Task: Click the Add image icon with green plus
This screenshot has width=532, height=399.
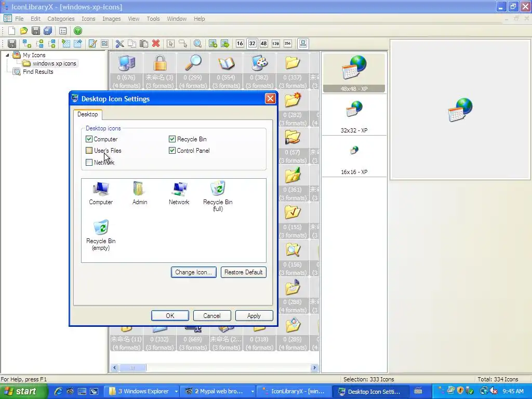Action: pyautogui.click(x=212, y=44)
